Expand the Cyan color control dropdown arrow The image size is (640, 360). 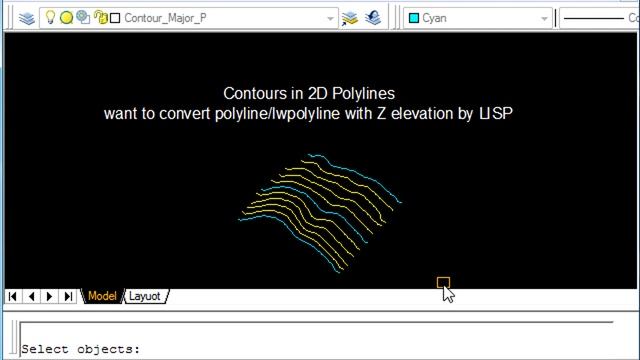coord(544,19)
